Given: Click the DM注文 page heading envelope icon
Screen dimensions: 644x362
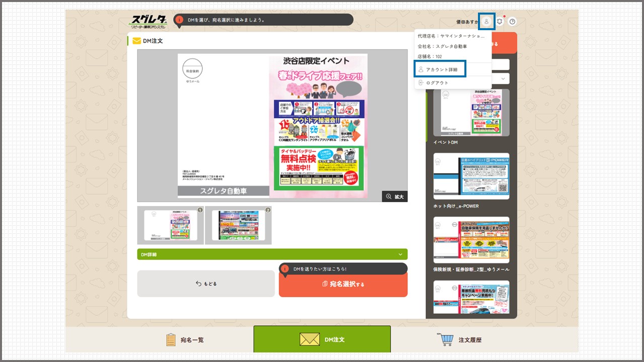Looking at the screenshot, I should pos(136,41).
